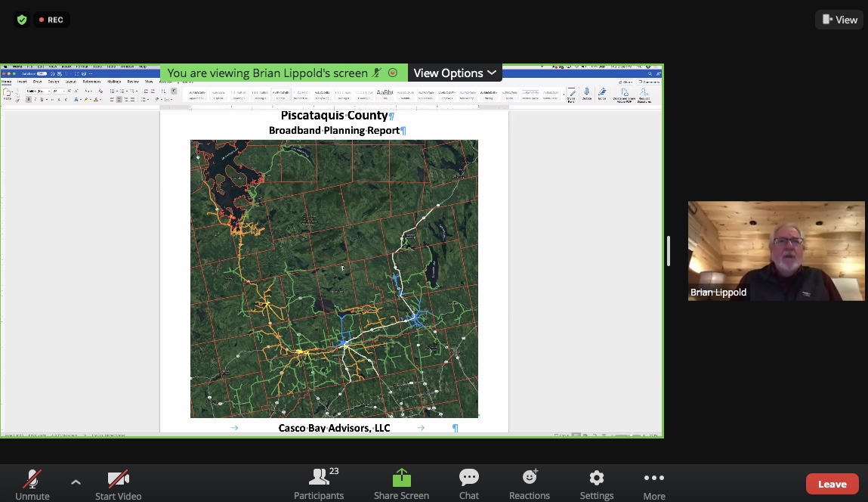Viewport: 868px width, 502px height.
Task: Open Dictate in the Word ribbon
Action: 587,91
